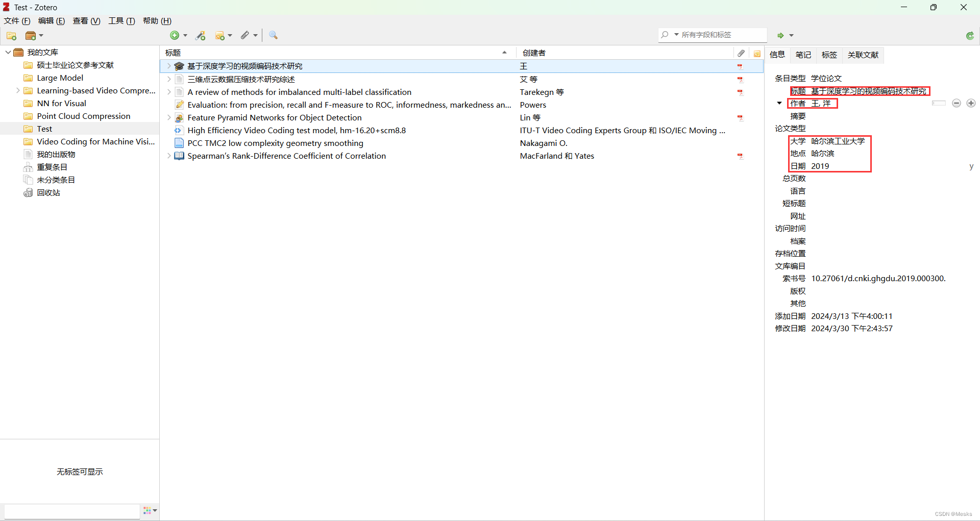Viewport: 980px width, 521px height.
Task: Expand the Learning-based Video Compre... collection
Action: [x=18, y=91]
